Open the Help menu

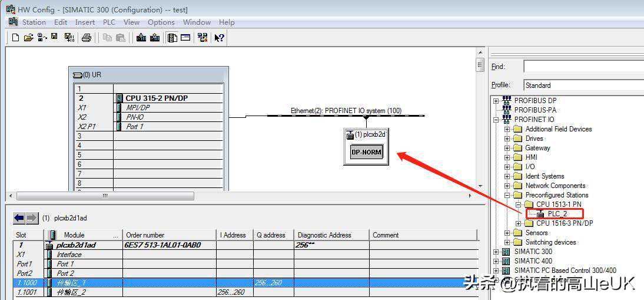(227, 22)
